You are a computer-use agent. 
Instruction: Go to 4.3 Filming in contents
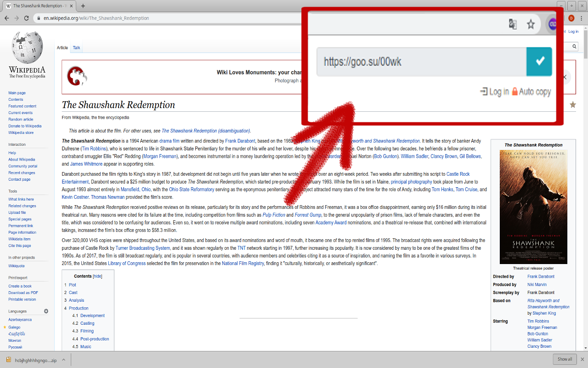pyautogui.click(x=87, y=331)
